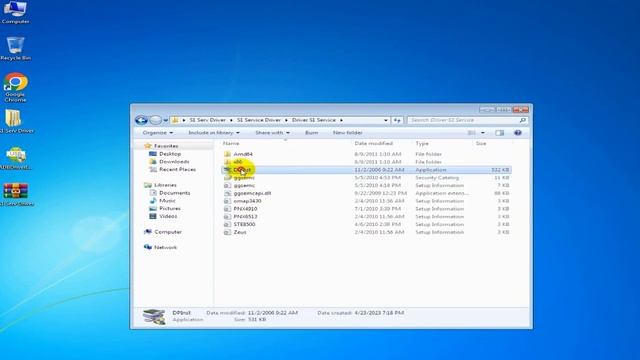Select Computer in the navigation pane
This screenshot has width=640, height=360.
click(x=168, y=232)
